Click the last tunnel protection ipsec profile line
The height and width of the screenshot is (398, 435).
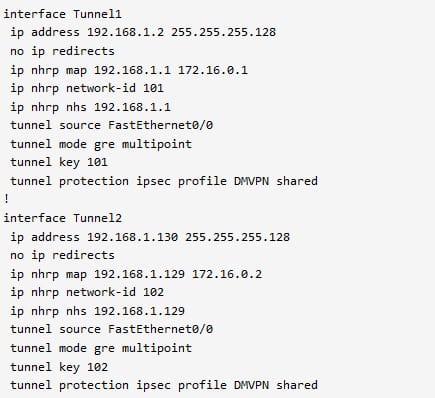(x=164, y=385)
